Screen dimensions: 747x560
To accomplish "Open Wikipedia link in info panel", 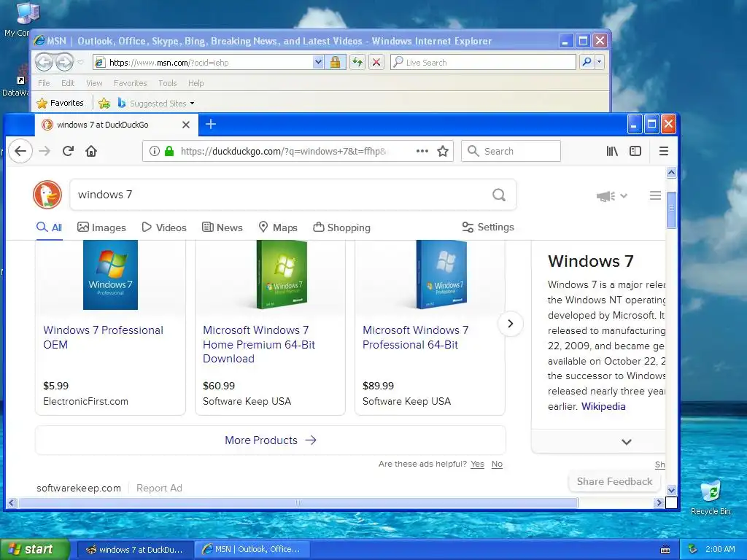I will 603,406.
